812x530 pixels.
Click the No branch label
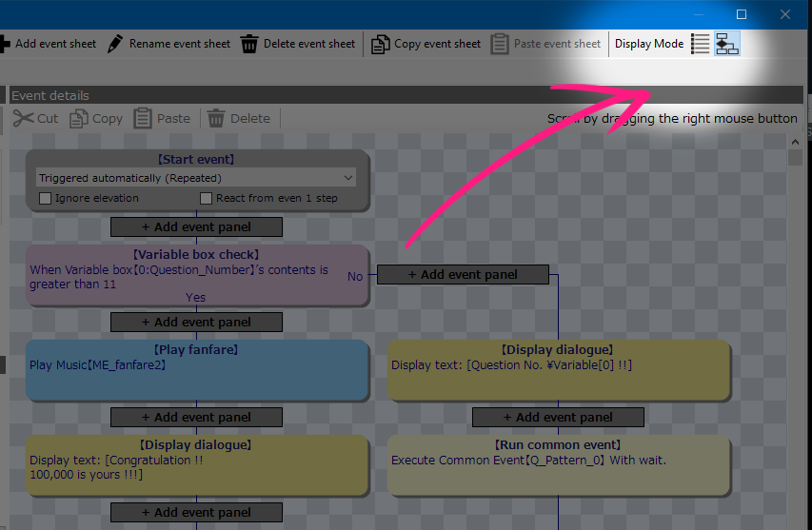355,277
